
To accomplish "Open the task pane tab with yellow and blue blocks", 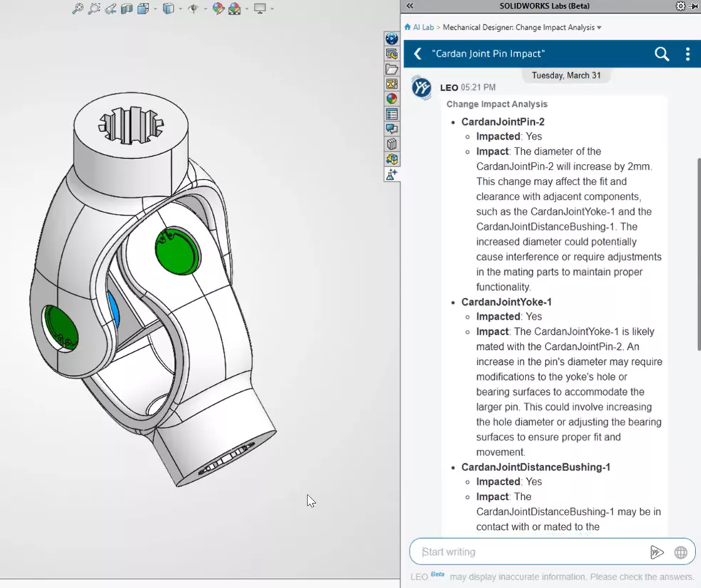I will pyautogui.click(x=392, y=160).
